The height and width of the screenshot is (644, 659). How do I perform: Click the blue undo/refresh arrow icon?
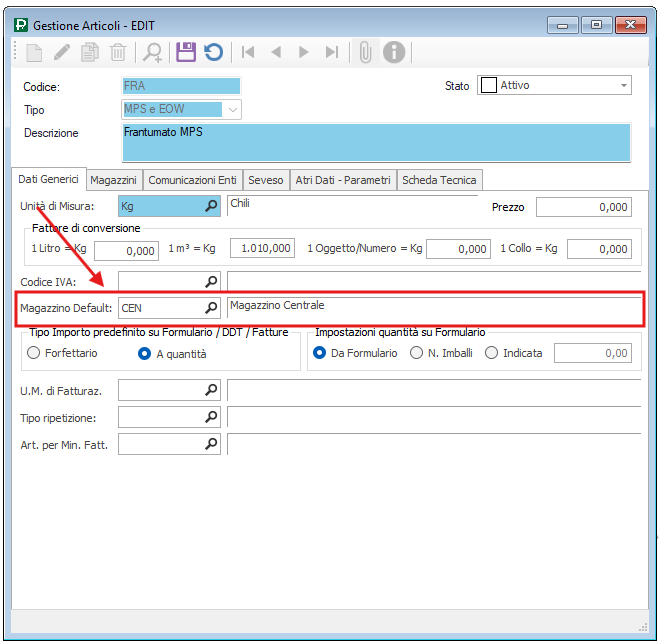point(213,52)
